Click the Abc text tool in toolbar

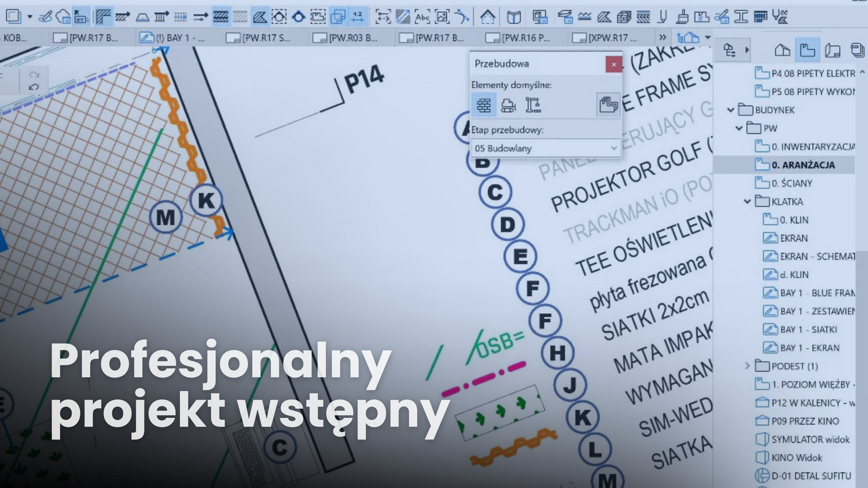pyautogui.click(x=422, y=17)
